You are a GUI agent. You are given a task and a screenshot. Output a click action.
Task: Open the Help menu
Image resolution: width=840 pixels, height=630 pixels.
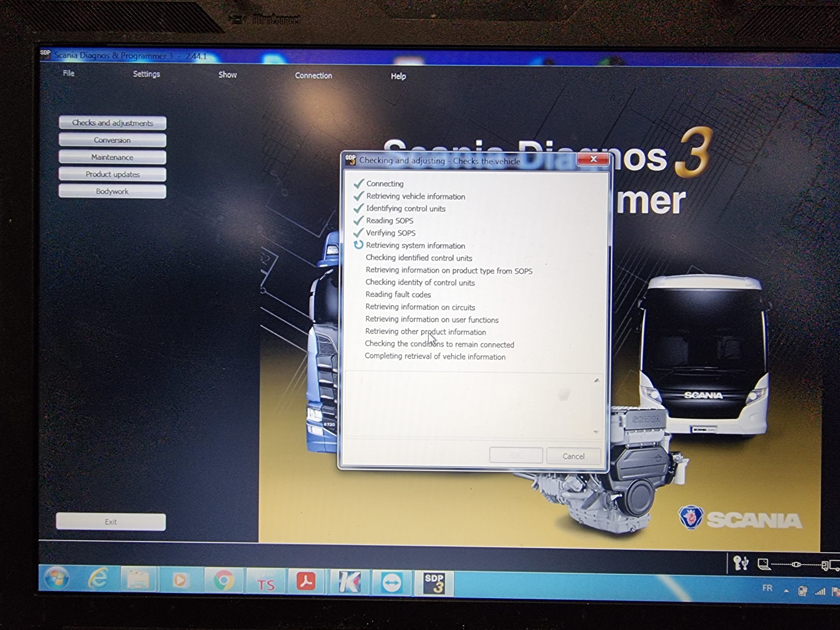coord(398,76)
